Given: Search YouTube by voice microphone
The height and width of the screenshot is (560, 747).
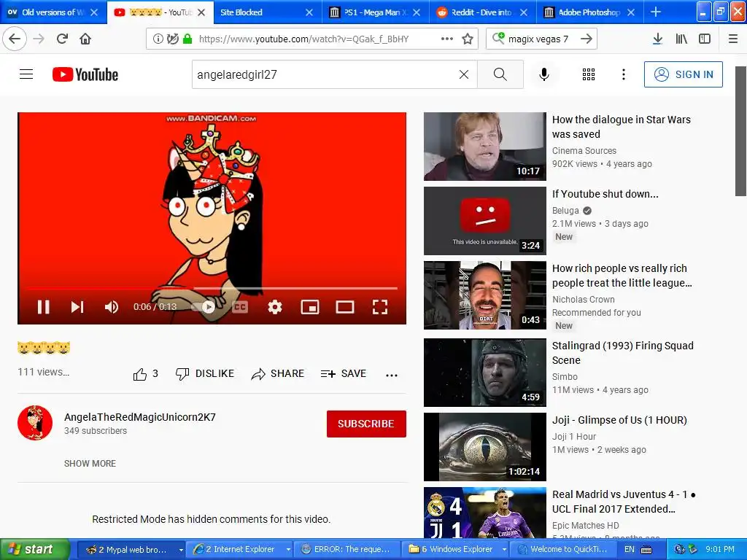Looking at the screenshot, I should coord(544,74).
